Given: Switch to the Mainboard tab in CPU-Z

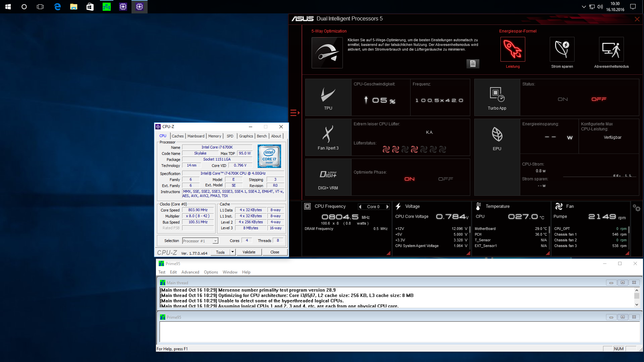Looking at the screenshot, I should click(x=196, y=136).
